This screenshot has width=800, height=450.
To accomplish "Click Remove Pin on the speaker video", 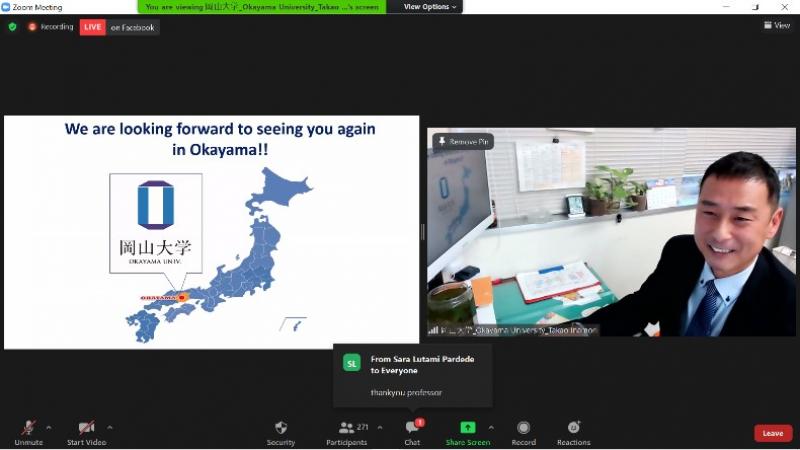I will 463,141.
